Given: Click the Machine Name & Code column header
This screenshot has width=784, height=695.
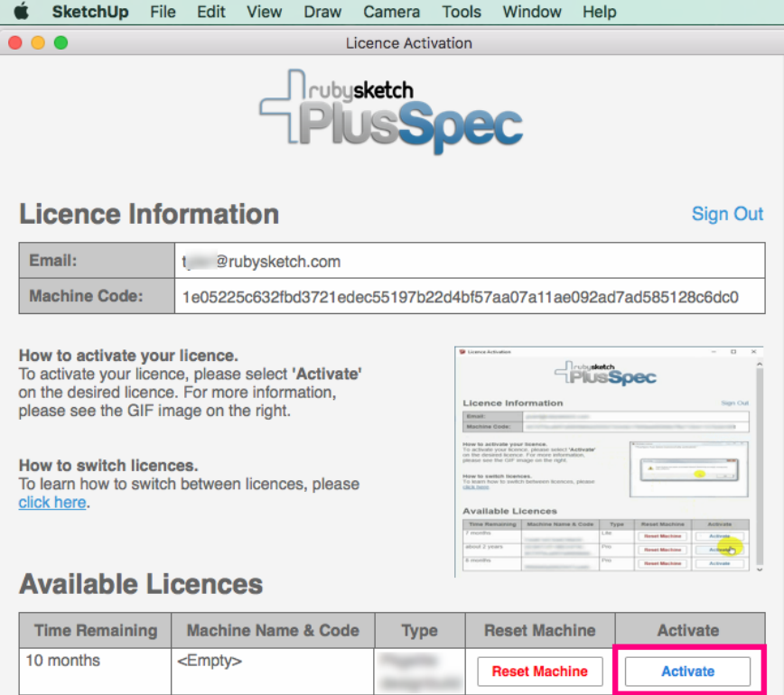Looking at the screenshot, I should (x=273, y=631).
